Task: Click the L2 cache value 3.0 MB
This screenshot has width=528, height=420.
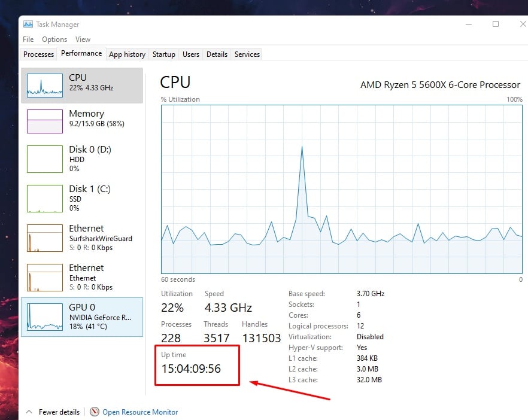Action: point(368,369)
